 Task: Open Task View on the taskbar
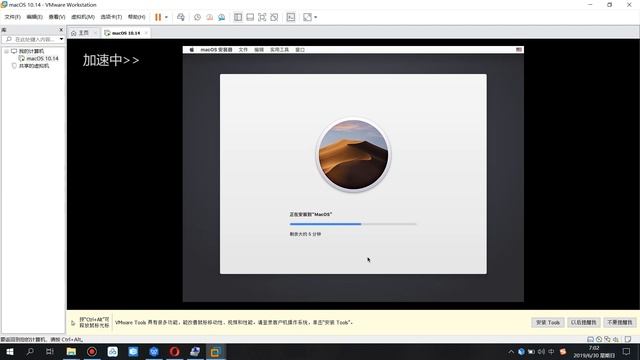(50, 351)
